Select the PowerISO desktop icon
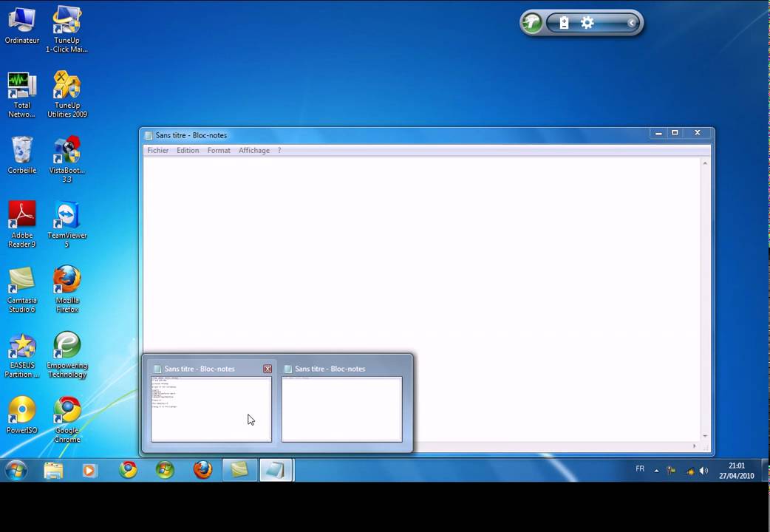The width and height of the screenshot is (770, 532). click(21, 415)
